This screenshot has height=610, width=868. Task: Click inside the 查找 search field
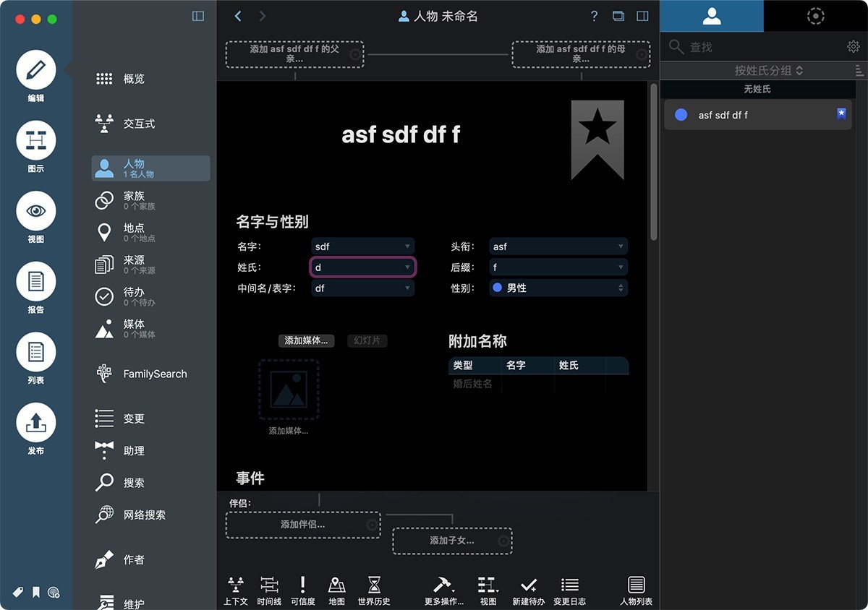731,46
